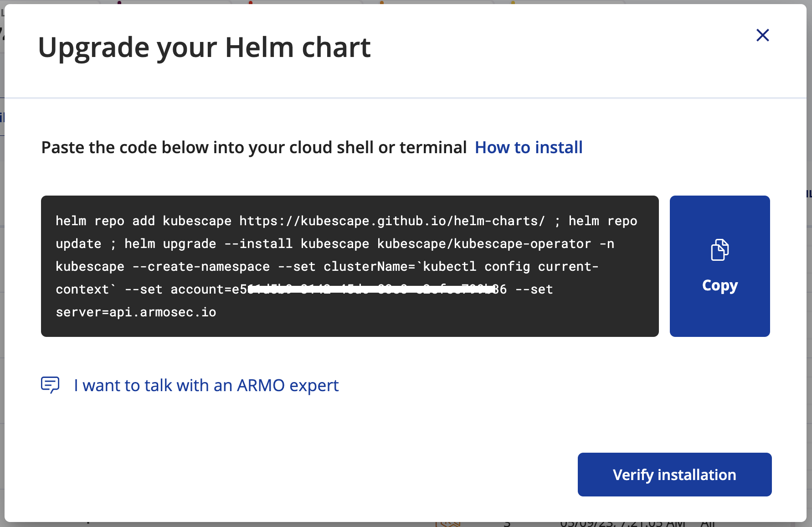Click the chat bubble icon beside ARMO expert
The height and width of the screenshot is (527, 812).
(50, 385)
